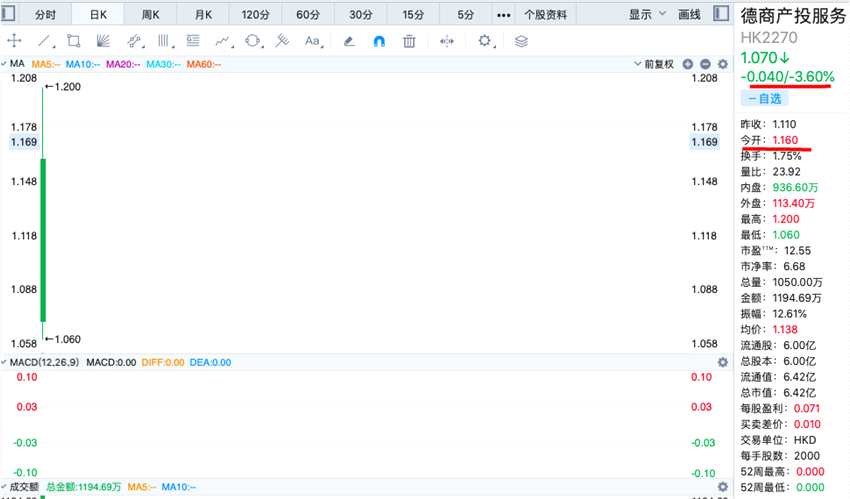Switch to 30分 chart tab
The width and height of the screenshot is (850, 499).
point(360,15)
